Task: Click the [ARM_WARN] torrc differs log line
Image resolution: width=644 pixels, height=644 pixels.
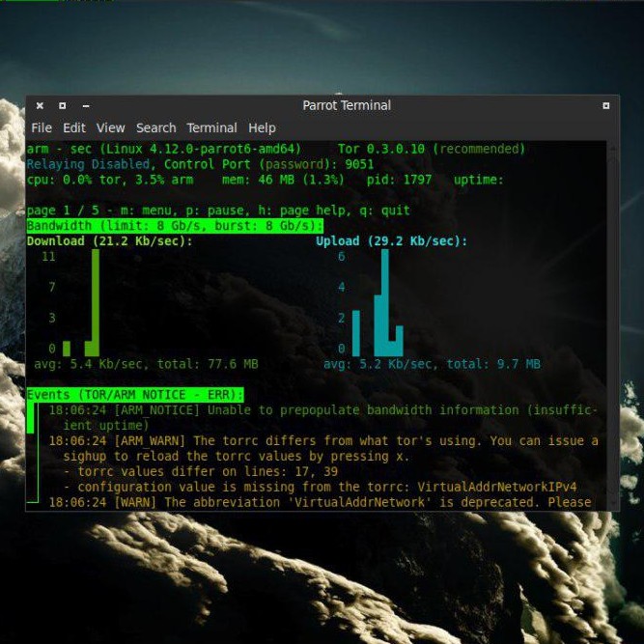Action: pyautogui.click(x=323, y=449)
